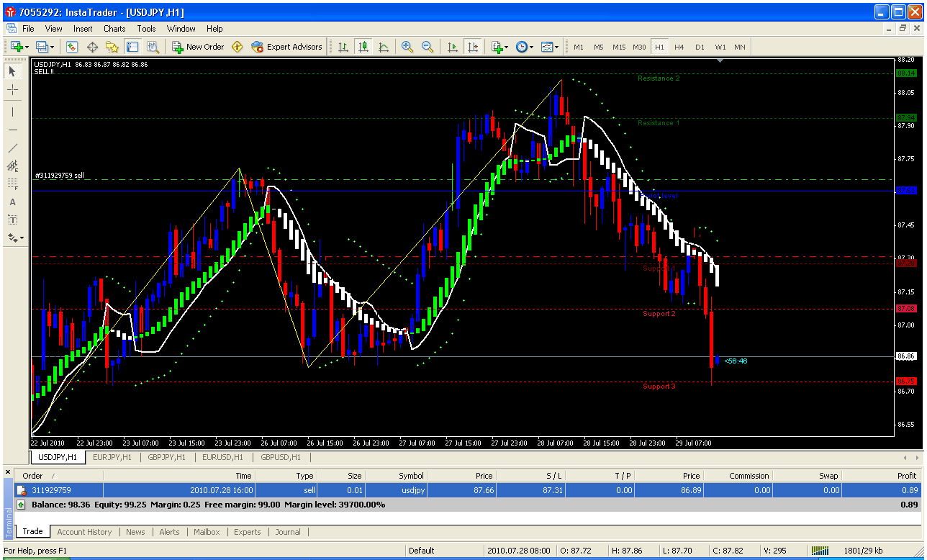Expand the Periodicity clock dropdown

click(525, 47)
